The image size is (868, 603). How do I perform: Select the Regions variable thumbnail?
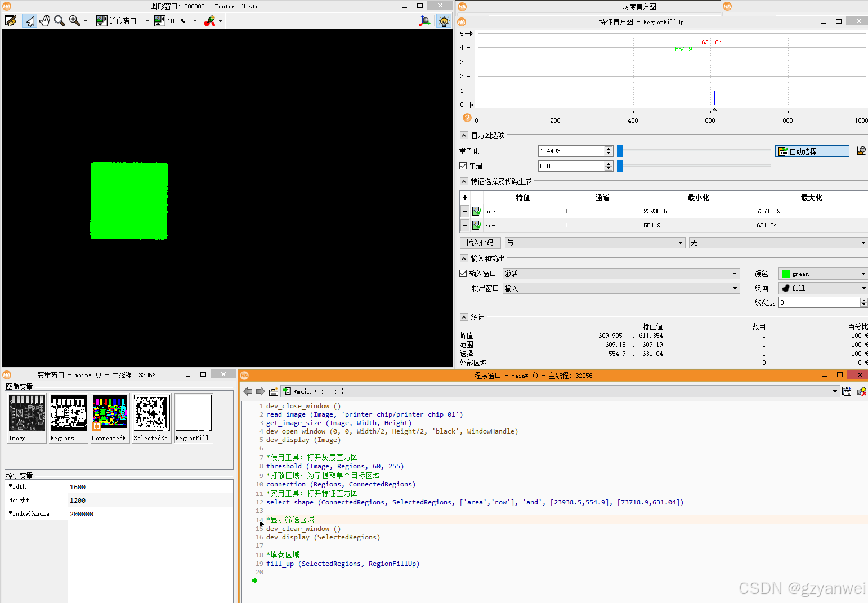point(68,418)
